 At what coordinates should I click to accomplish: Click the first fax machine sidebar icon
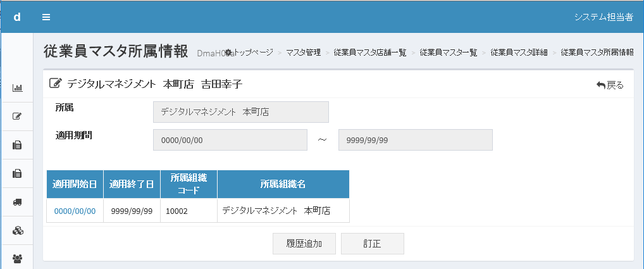click(17, 145)
